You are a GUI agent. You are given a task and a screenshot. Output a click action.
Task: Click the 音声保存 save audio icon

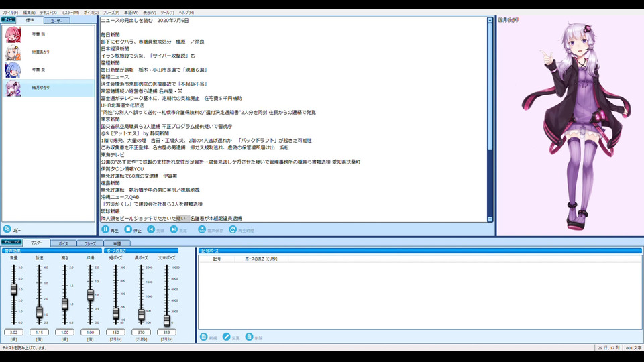pyautogui.click(x=202, y=229)
